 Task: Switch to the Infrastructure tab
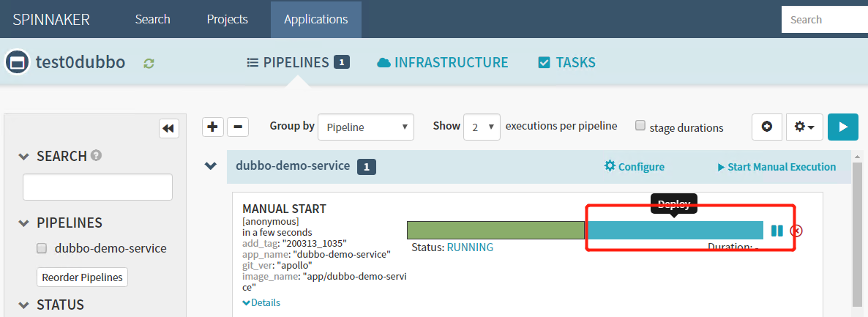442,62
